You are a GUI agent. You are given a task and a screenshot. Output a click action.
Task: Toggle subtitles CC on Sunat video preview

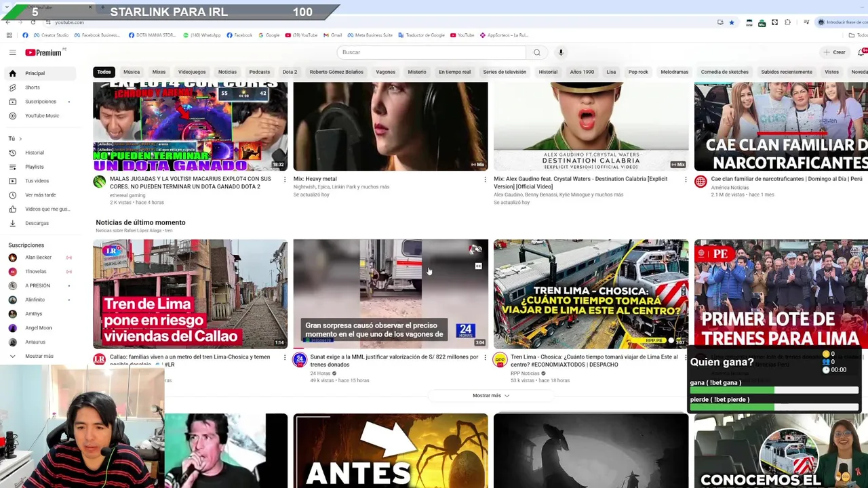coord(477,266)
